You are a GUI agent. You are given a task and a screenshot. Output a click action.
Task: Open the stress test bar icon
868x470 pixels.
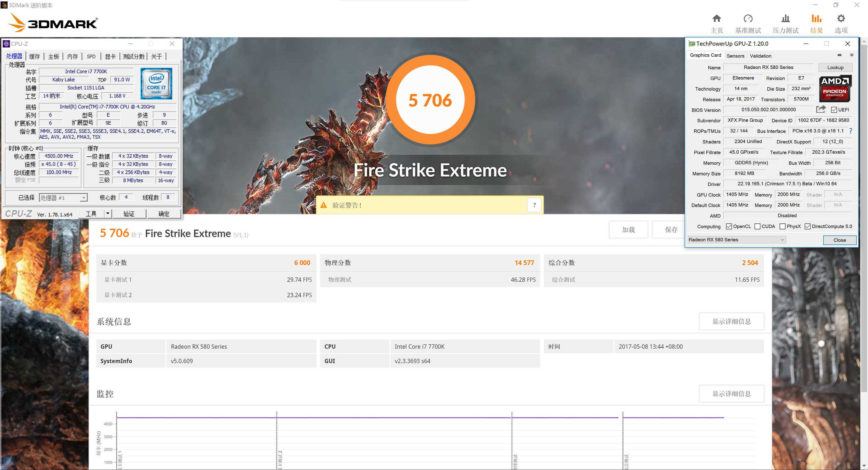point(785,19)
